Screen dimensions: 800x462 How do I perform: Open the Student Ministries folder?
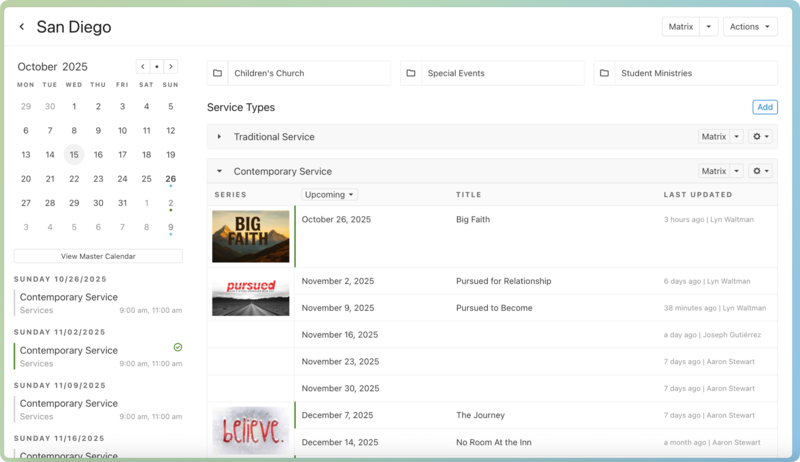(x=685, y=73)
